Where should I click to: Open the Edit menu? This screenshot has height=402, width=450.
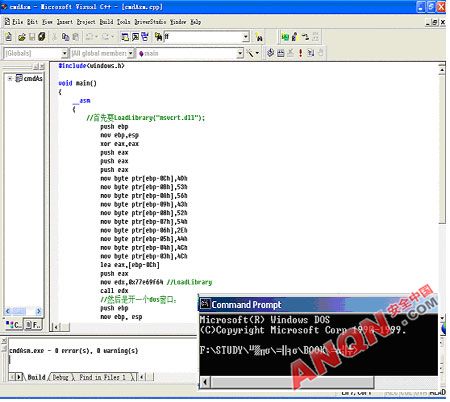[32, 22]
